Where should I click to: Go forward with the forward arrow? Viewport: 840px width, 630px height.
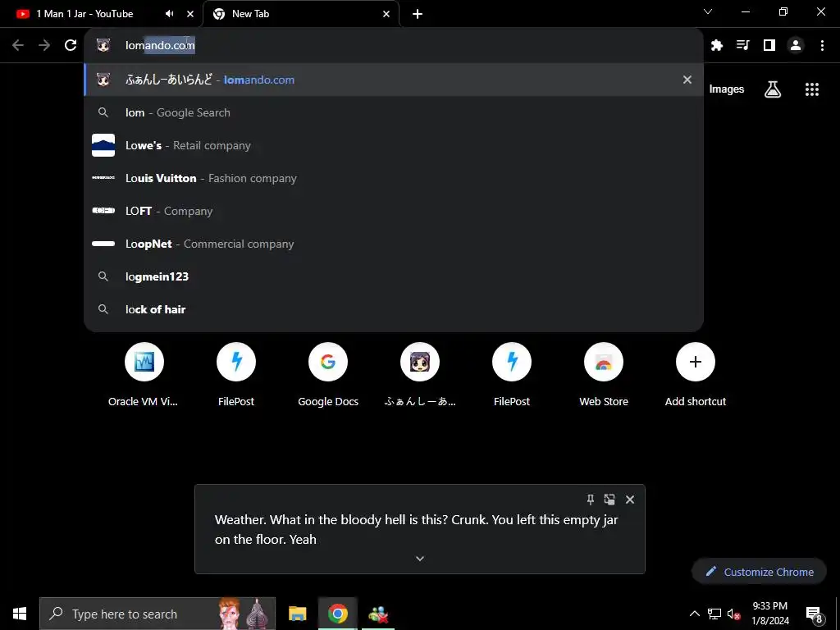pyautogui.click(x=44, y=45)
